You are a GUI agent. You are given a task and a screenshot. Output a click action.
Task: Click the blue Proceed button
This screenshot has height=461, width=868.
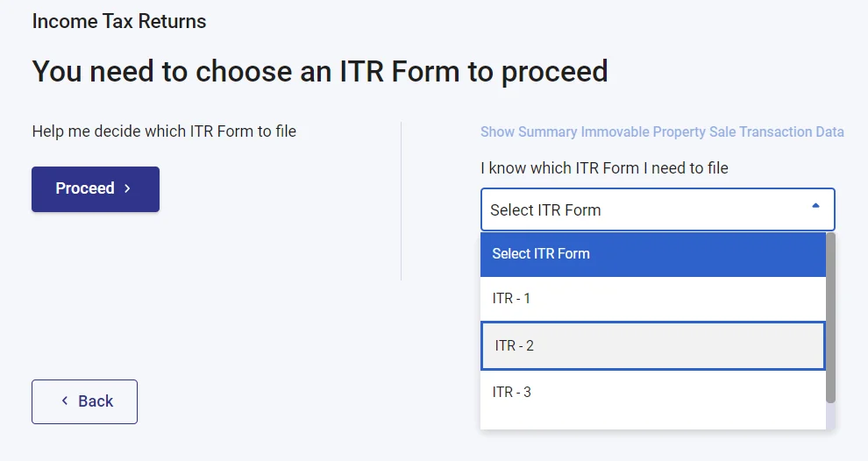pos(95,188)
